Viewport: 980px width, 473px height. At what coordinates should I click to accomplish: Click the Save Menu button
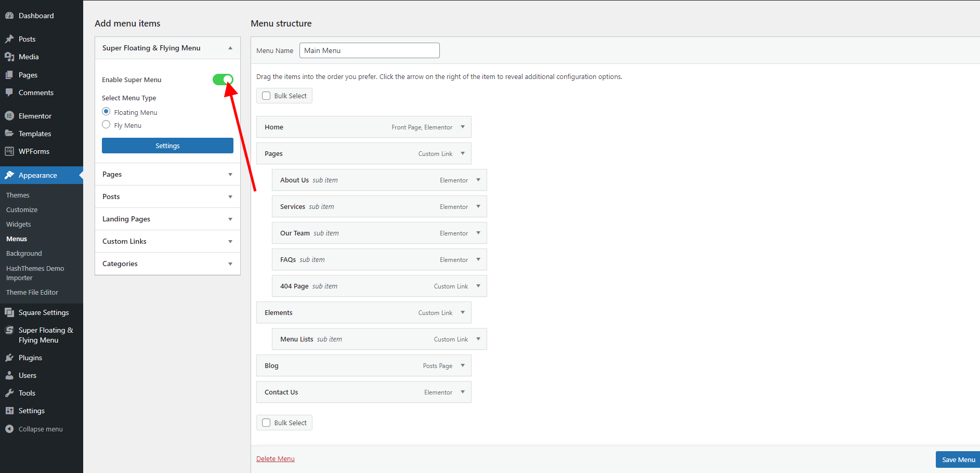pyautogui.click(x=958, y=459)
